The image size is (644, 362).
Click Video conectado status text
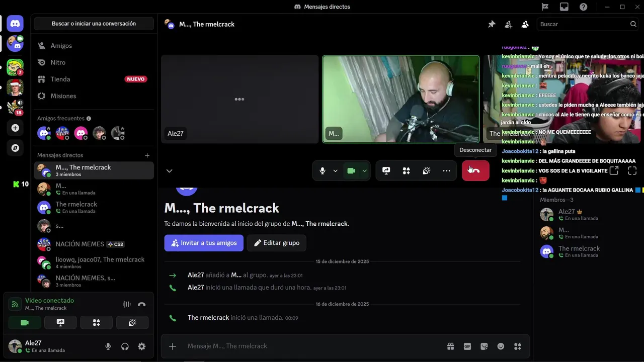49,300
